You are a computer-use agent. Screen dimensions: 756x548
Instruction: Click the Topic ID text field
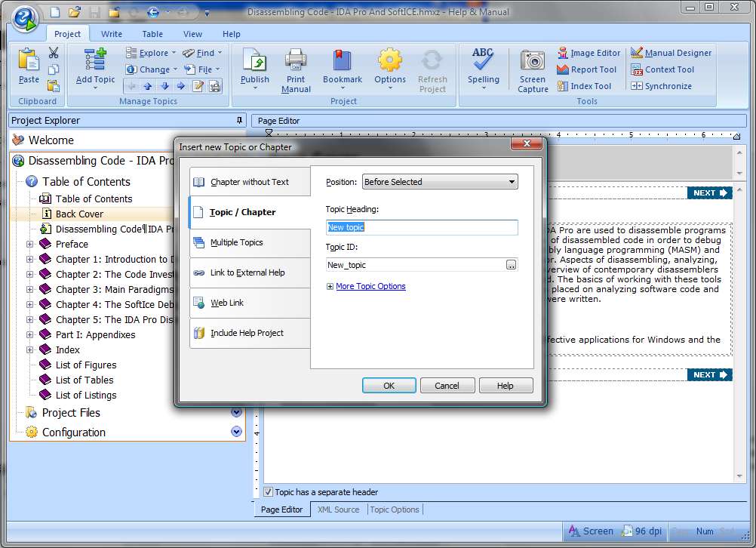coord(416,265)
